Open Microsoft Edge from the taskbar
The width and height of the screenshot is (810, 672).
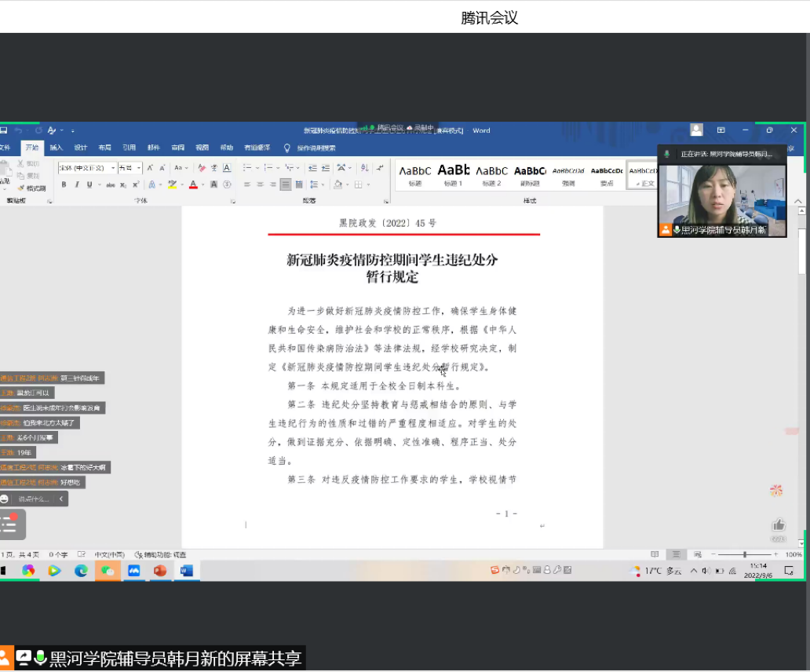pyautogui.click(x=81, y=571)
